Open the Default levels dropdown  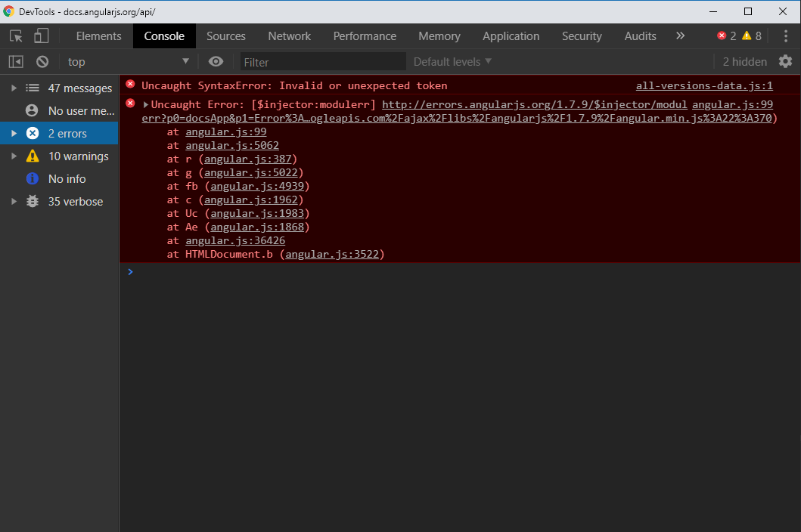[x=452, y=62]
